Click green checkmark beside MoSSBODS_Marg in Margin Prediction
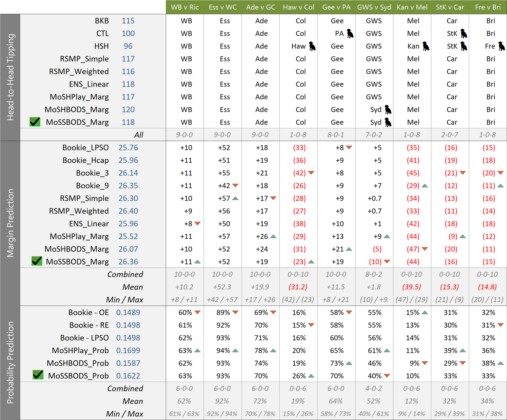Image resolution: width=507 pixels, height=420 pixels. [x=37, y=261]
